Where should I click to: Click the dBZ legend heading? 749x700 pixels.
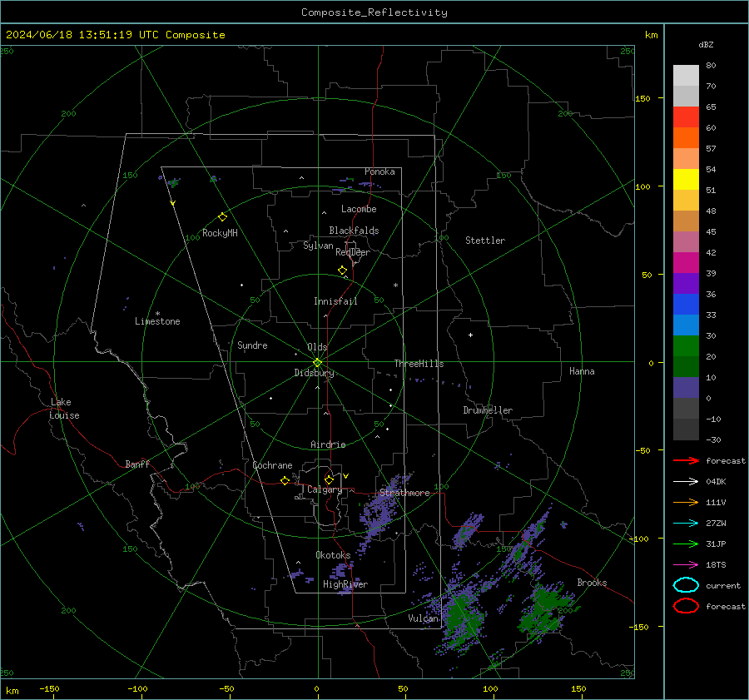point(706,44)
